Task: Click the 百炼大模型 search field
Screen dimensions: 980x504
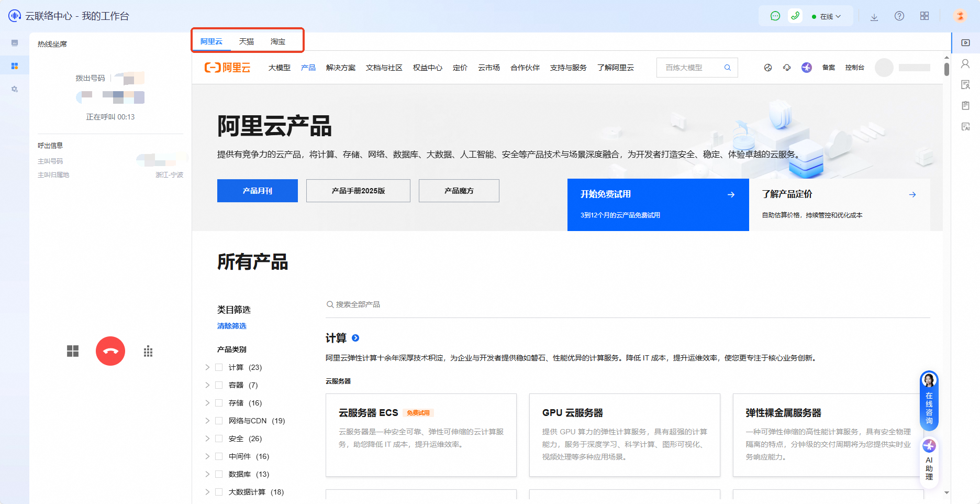Action: (x=697, y=68)
